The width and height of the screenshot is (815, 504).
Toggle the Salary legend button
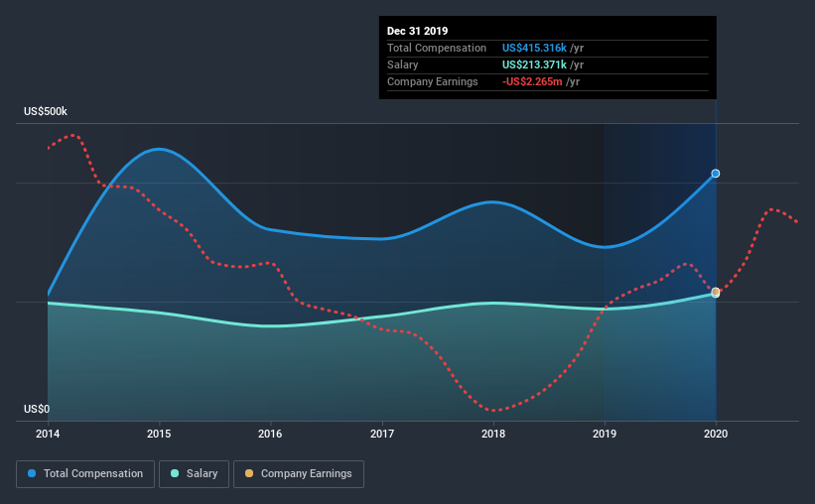point(194,474)
